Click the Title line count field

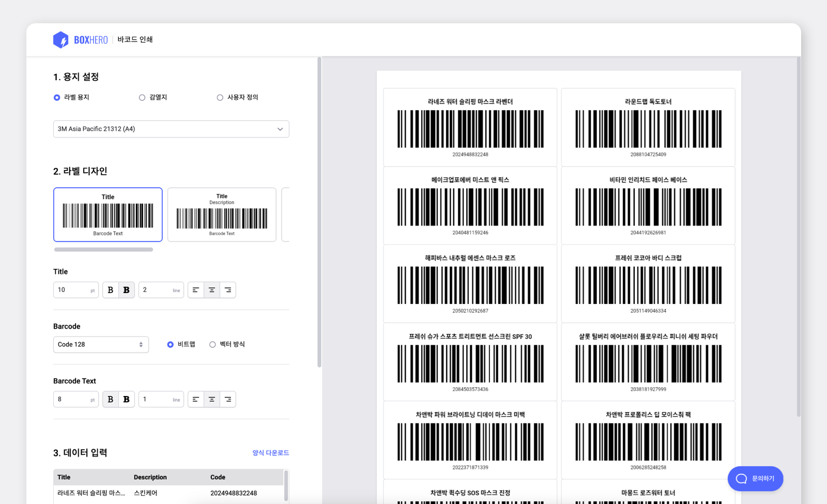point(161,290)
